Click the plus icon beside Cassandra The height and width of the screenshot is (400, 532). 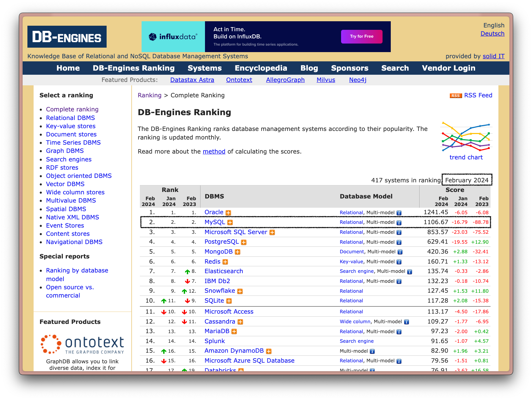pos(240,322)
